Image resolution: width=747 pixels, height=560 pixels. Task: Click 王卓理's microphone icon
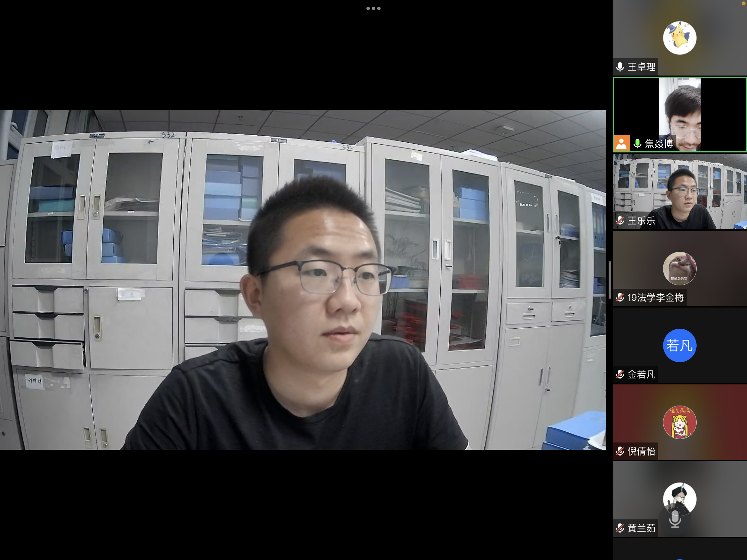coord(620,67)
